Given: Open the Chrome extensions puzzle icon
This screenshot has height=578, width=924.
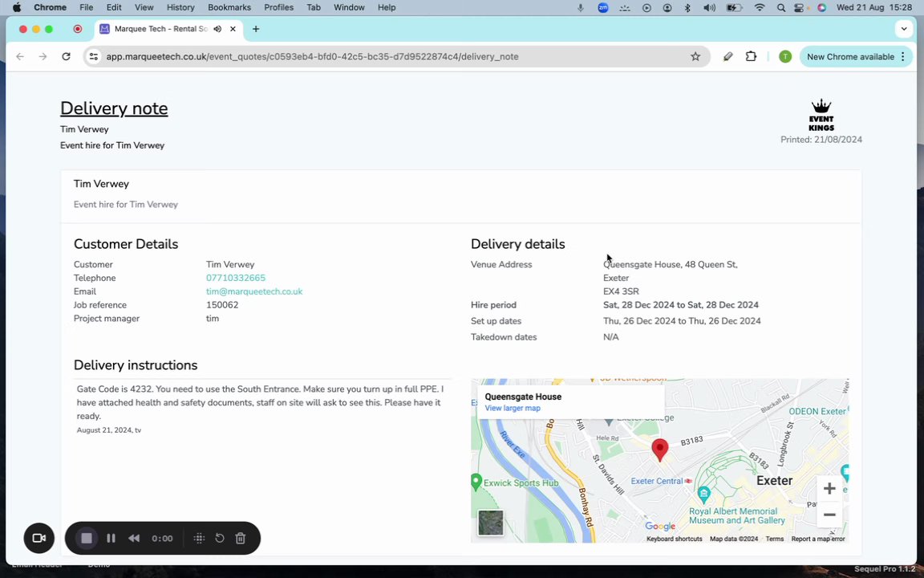Looking at the screenshot, I should (x=751, y=57).
